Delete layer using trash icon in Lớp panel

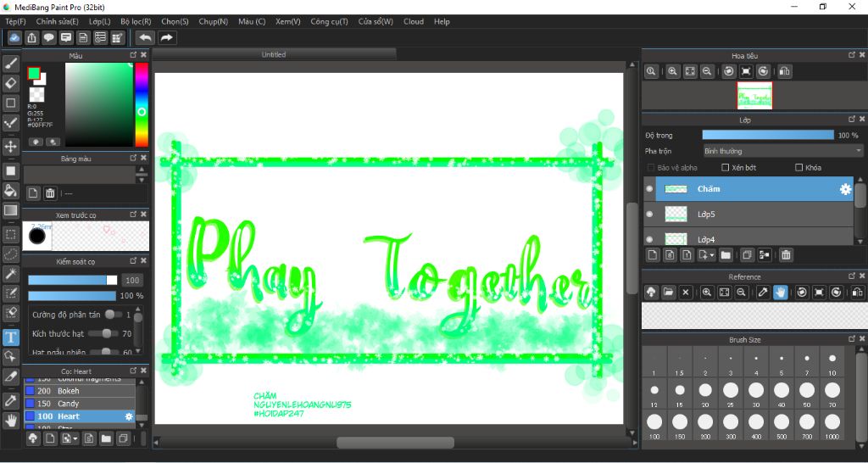(x=786, y=254)
